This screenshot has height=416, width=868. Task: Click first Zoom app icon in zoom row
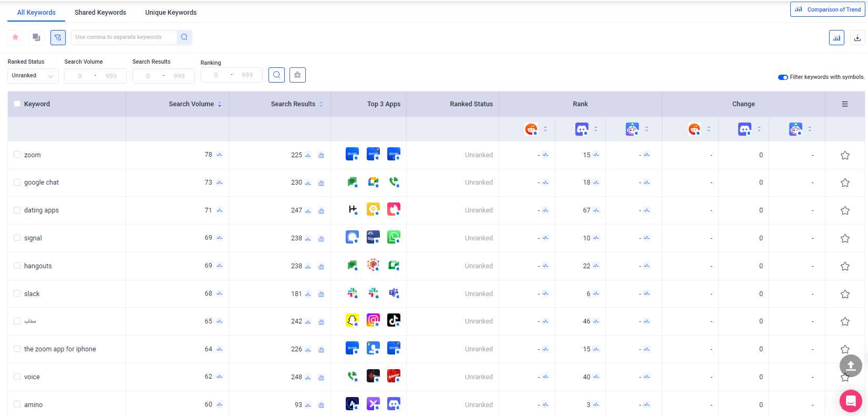pos(352,154)
